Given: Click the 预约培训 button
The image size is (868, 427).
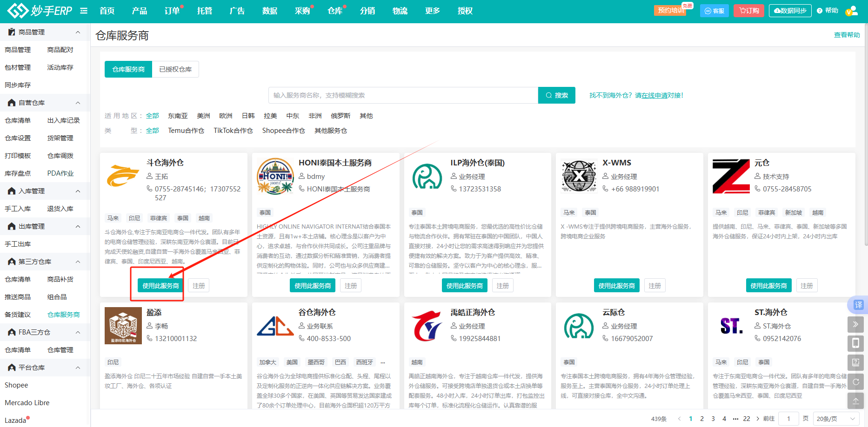Looking at the screenshot, I should (x=671, y=10).
